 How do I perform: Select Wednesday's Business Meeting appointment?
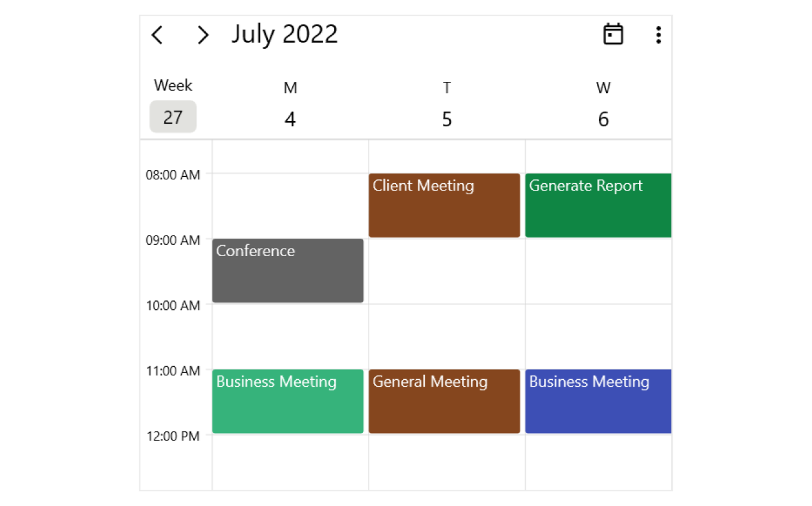[x=598, y=401]
